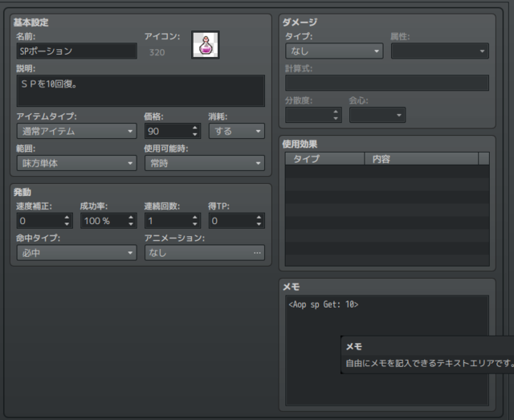The height and width of the screenshot is (420, 514).
Task: Open the アイテムタイプ dropdown
Action: 77,131
